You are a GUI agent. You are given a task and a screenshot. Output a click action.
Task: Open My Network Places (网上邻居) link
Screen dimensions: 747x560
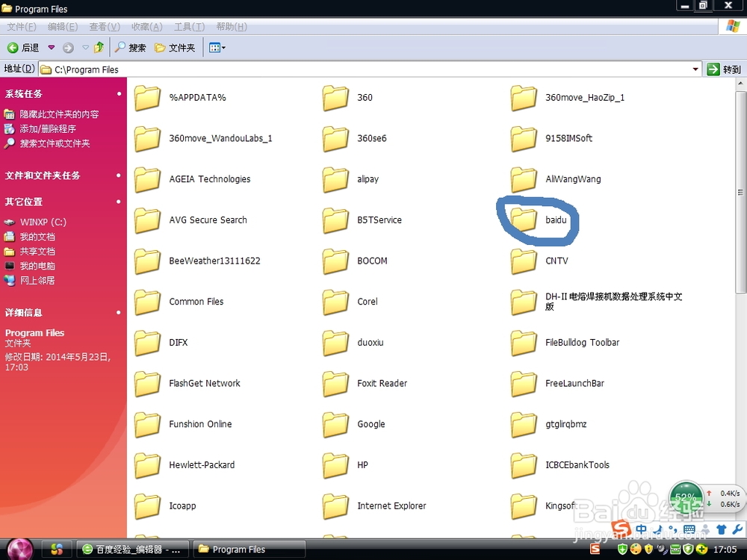click(37, 281)
